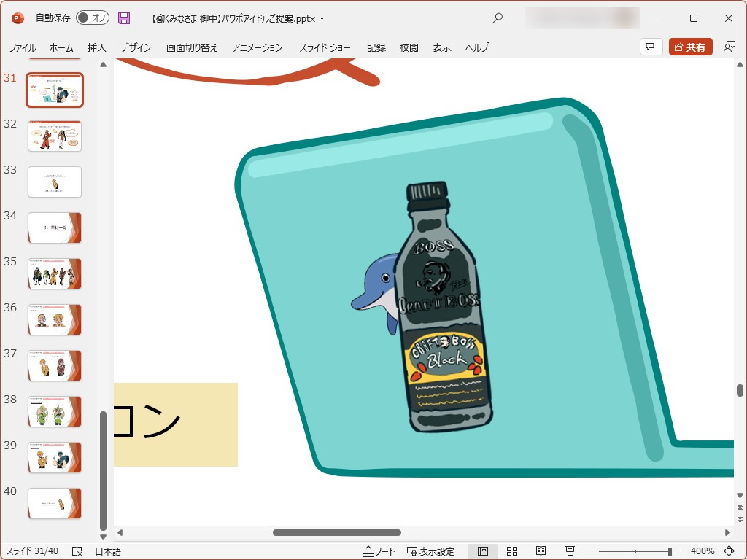Open comments with the comment icon
747x560 pixels.
pos(650,47)
